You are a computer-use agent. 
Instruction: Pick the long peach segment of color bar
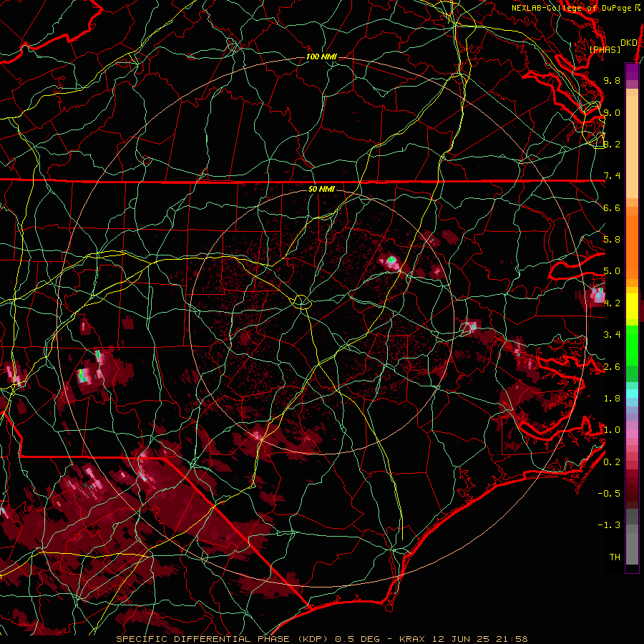coord(632,147)
